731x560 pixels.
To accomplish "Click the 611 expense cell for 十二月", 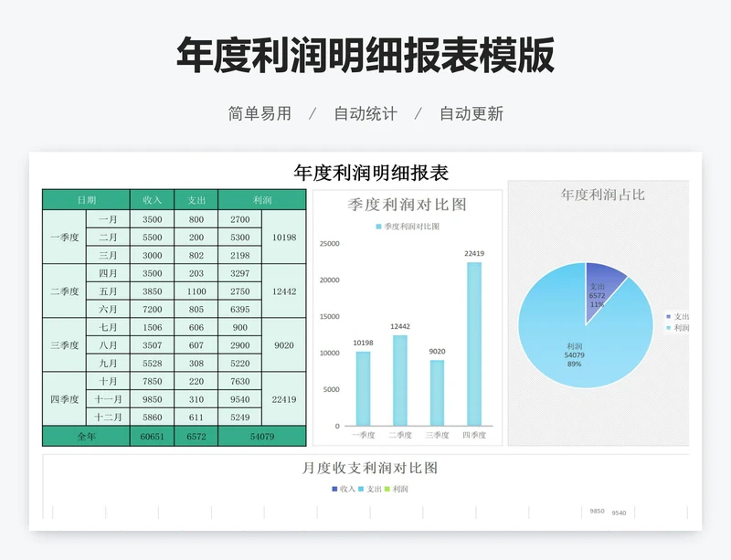I will (x=196, y=417).
